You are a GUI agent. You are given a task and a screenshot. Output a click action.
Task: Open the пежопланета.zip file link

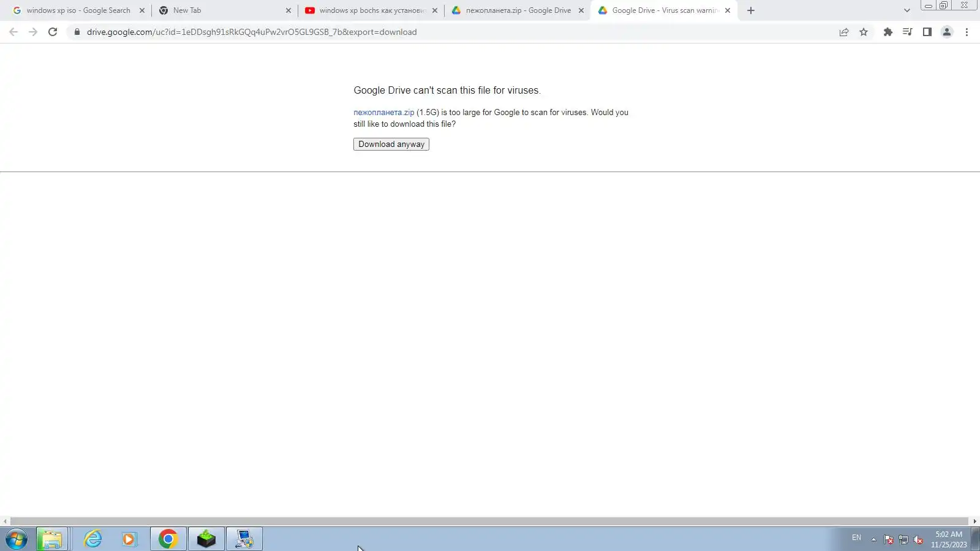click(384, 113)
